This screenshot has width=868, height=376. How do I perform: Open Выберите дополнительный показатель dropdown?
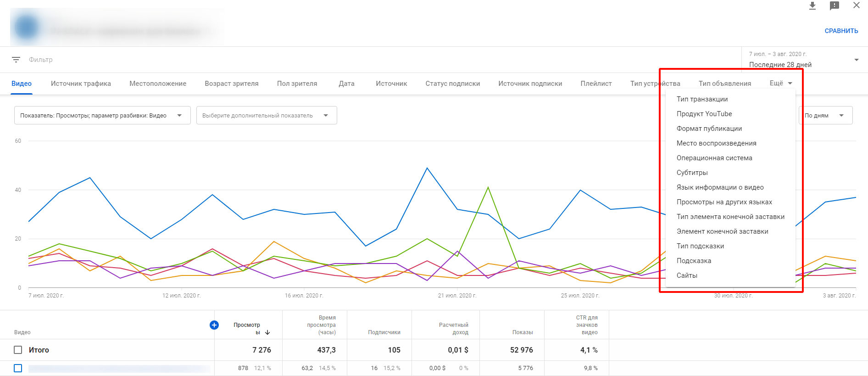(x=267, y=115)
